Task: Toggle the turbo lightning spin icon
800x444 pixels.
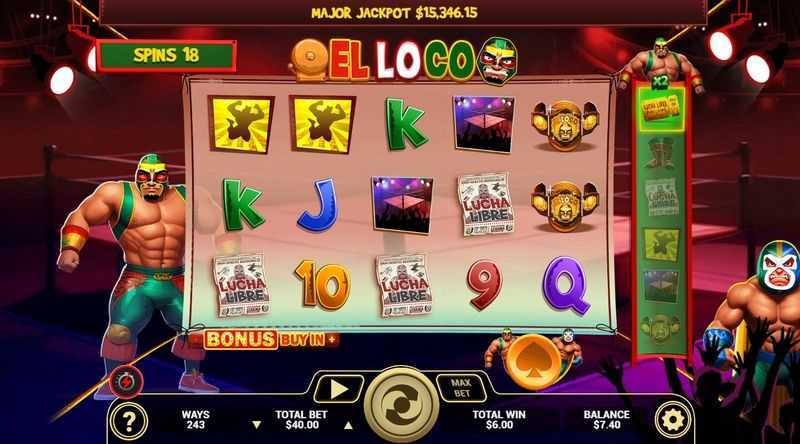Action: point(127,381)
